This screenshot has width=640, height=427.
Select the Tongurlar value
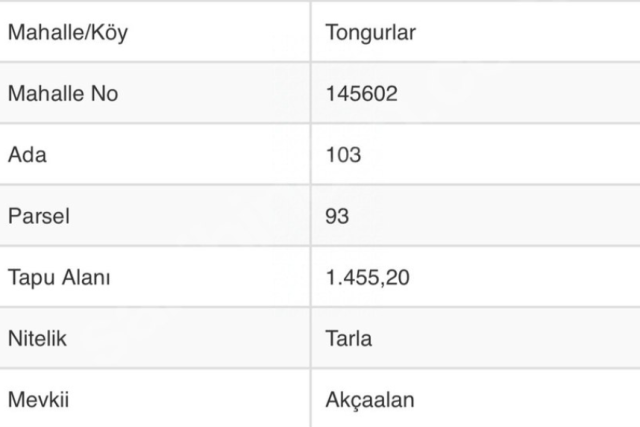click(x=370, y=32)
